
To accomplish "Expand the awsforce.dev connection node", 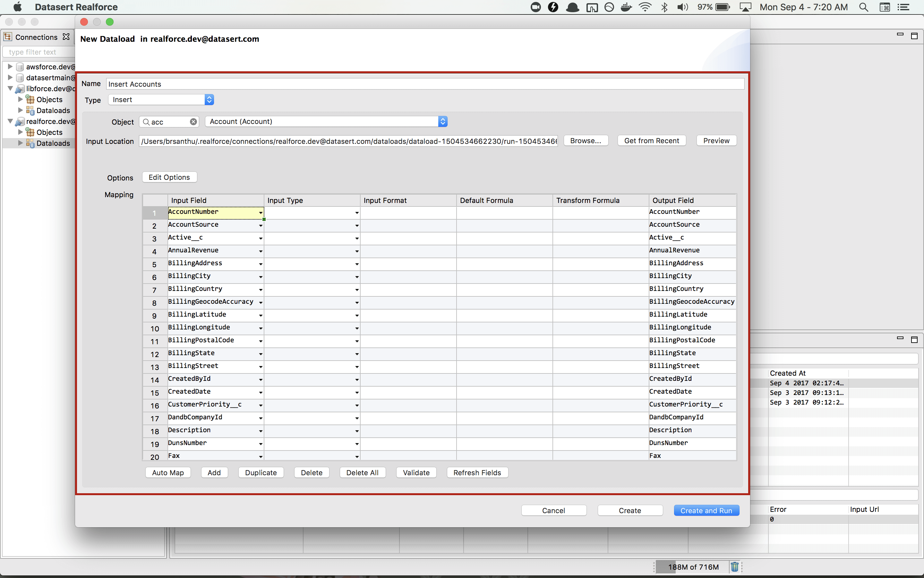I will pyautogui.click(x=10, y=66).
